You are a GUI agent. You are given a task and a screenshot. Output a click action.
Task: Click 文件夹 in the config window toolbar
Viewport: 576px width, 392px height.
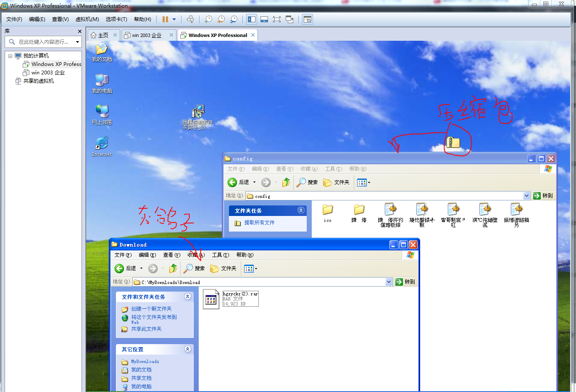point(336,182)
